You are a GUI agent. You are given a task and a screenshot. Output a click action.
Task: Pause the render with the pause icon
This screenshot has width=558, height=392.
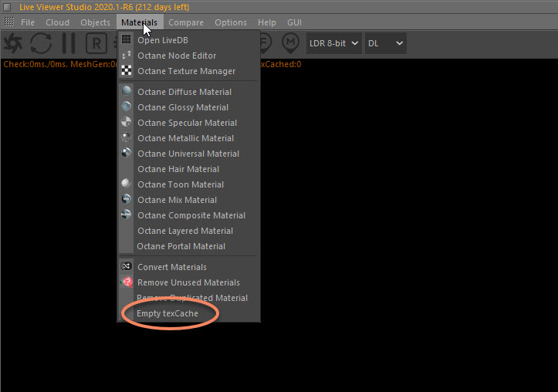69,43
